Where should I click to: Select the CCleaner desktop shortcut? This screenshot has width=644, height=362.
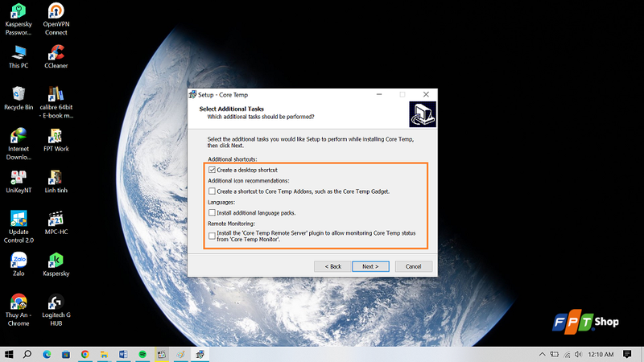[x=56, y=56]
